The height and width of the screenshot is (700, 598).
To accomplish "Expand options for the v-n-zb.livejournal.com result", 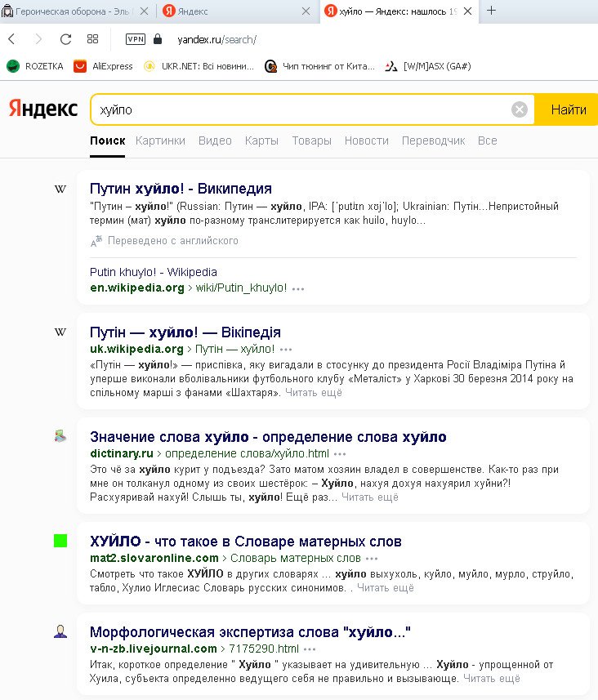I will [310, 649].
